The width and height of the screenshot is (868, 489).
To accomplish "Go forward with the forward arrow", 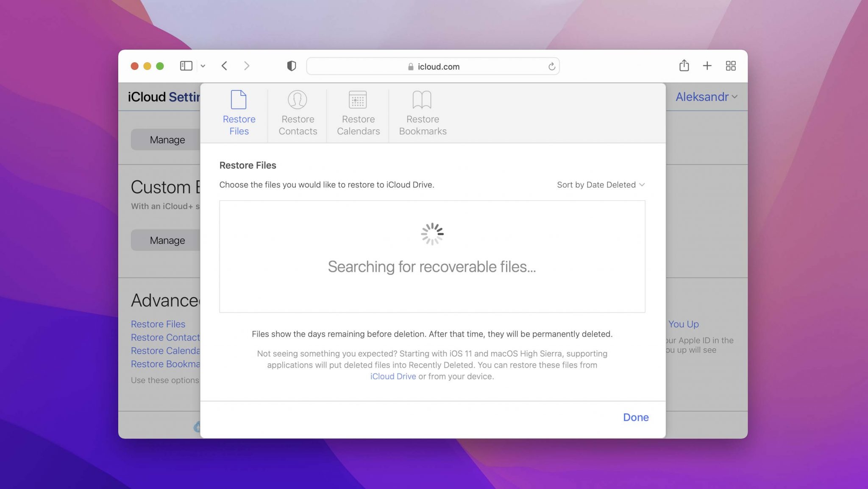I will (247, 66).
